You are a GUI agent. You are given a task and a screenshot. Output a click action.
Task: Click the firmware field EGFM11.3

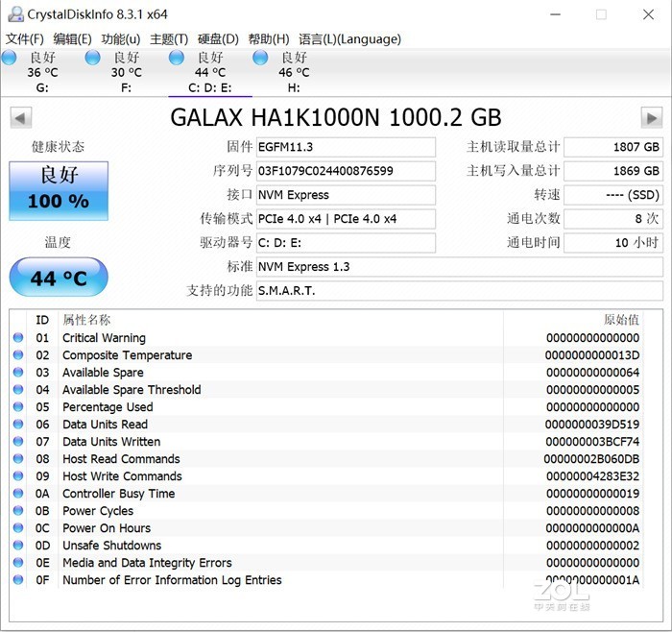point(346,147)
